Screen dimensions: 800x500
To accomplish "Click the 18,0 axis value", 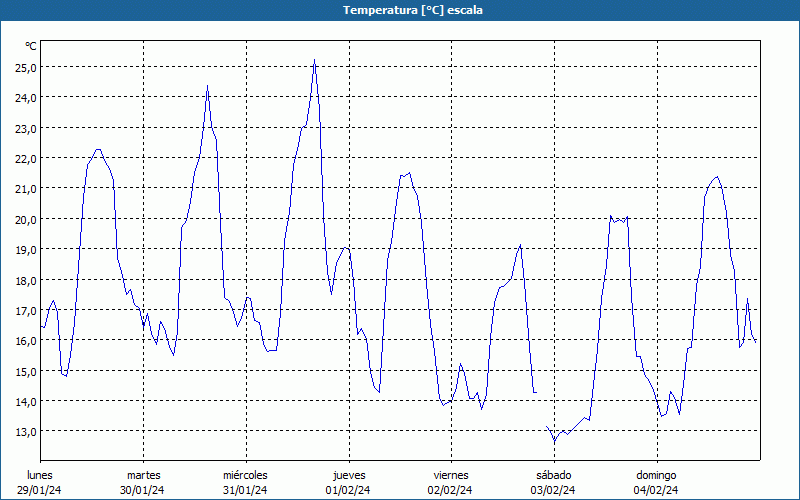I will (x=26, y=280).
